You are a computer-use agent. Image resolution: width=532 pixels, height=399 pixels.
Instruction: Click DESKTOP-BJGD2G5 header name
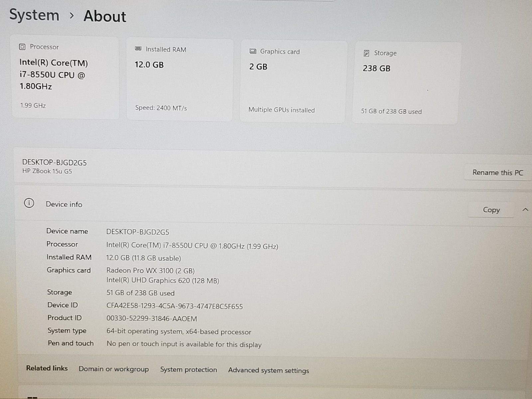coord(54,162)
